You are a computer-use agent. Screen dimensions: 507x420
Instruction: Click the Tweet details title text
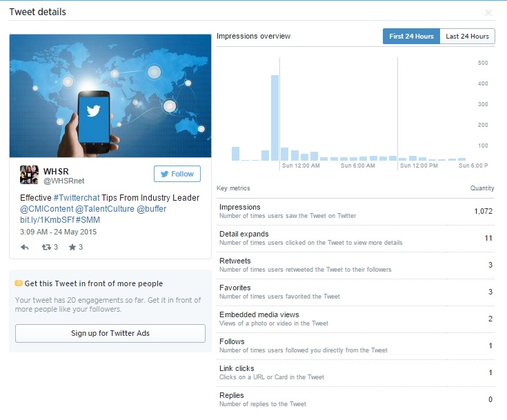(x=37, y=12)
